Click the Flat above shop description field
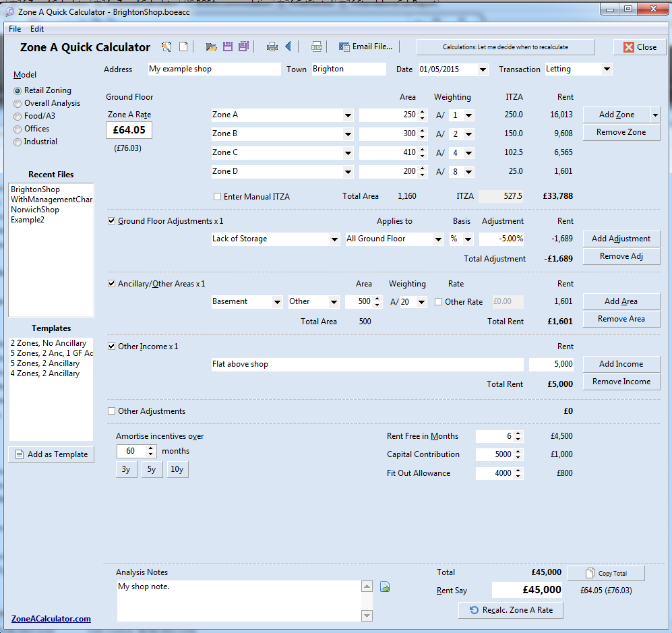This screenshot has width=672, height=633. click(x=367, y=364)
